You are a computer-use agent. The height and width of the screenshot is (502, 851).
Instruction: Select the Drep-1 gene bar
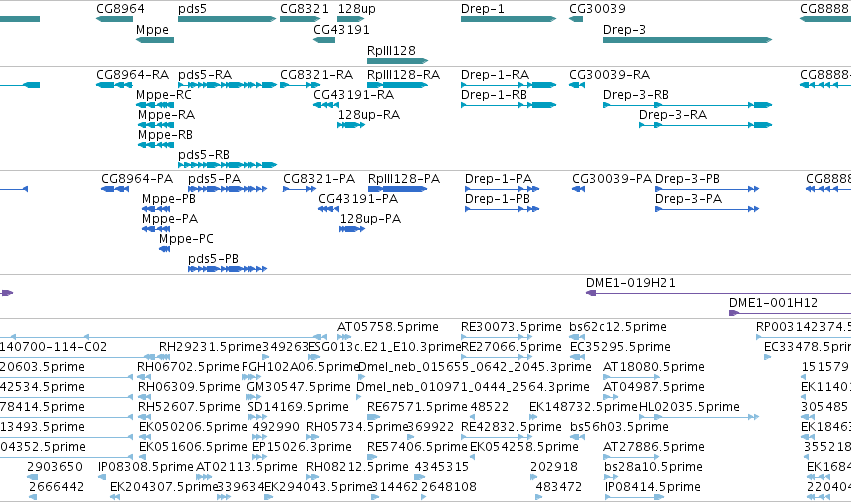(509, 19)
